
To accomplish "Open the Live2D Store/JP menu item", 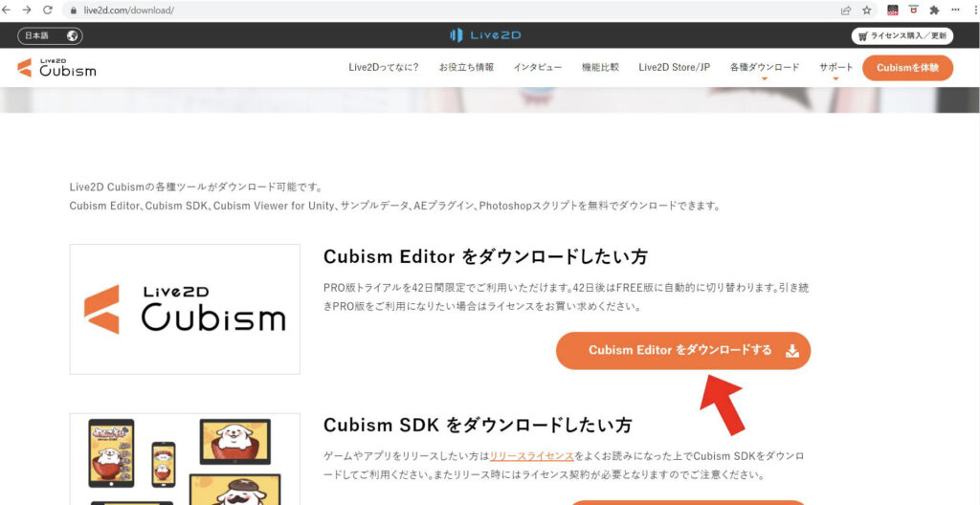I will click(x=675, y=68).
